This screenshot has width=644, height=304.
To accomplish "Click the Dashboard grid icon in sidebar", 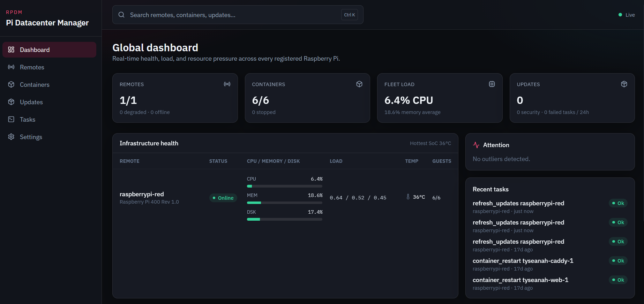I will [11, 50].
